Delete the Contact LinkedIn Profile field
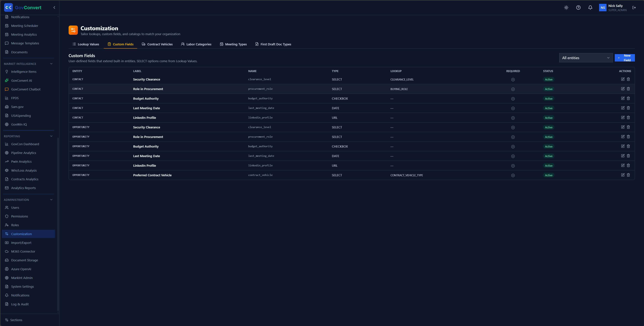This screenshot has width=644, height=326. (628, 117)
